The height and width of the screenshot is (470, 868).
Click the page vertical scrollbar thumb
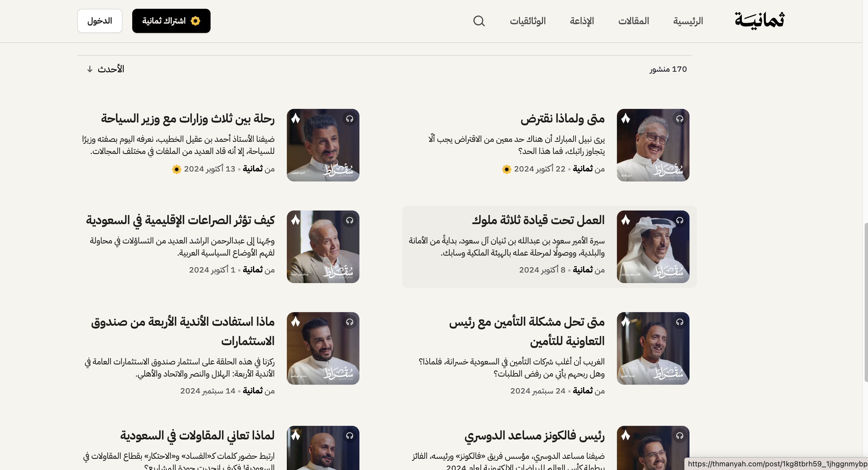pyautogui.click(x=866, y=302)
